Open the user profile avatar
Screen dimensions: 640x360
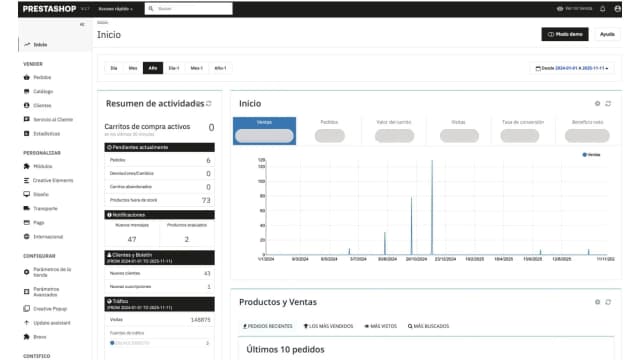click(x=618, y=9)
